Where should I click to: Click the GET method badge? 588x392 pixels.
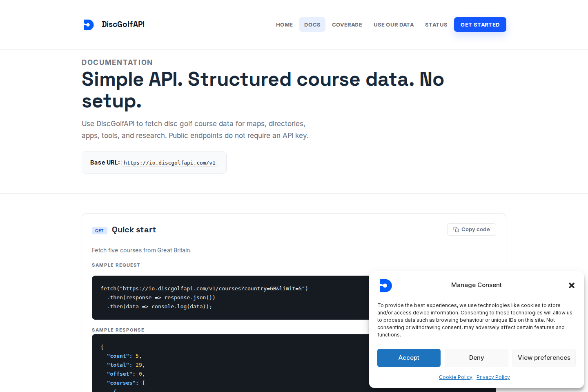tap(99, 231)
